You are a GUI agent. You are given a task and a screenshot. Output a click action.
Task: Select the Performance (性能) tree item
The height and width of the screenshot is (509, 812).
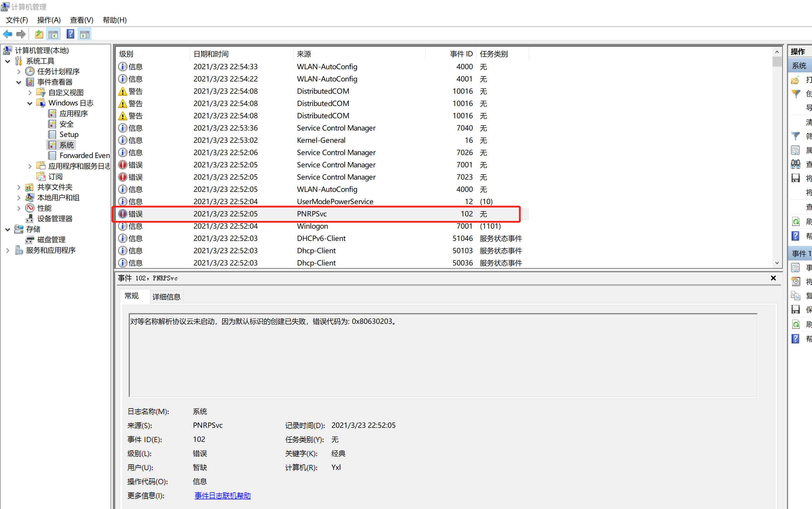pos(44,208)
